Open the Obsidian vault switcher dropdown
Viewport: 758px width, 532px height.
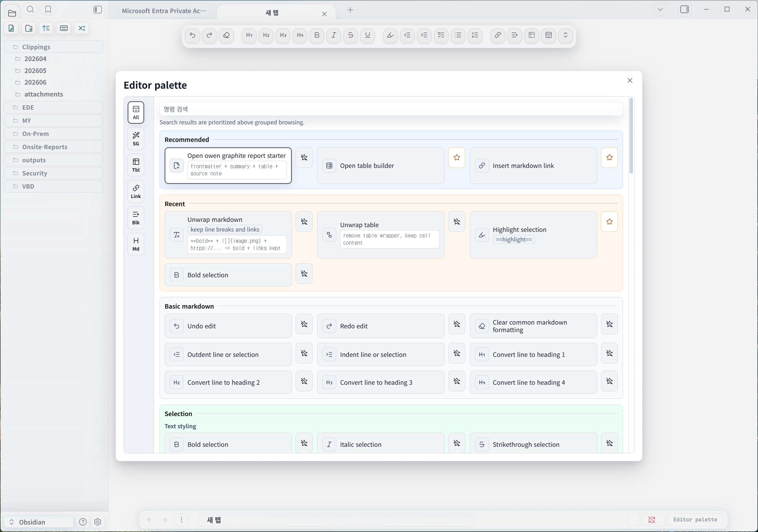click(39, 522)
